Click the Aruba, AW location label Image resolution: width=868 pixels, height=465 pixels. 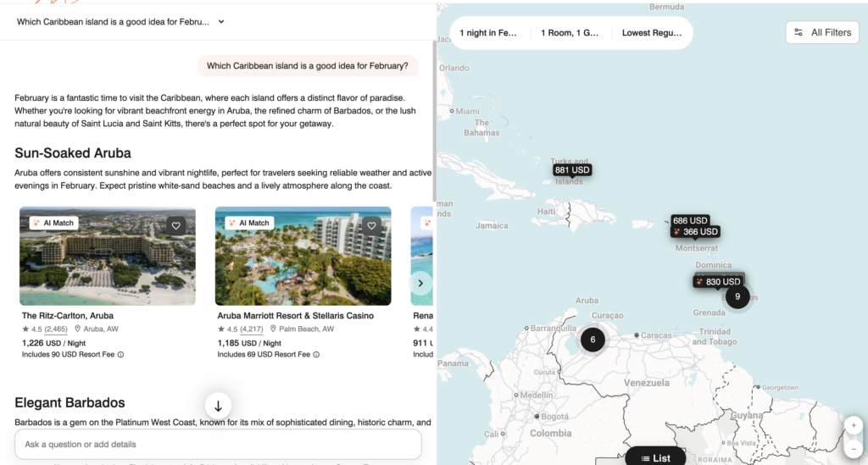point(97,329)
